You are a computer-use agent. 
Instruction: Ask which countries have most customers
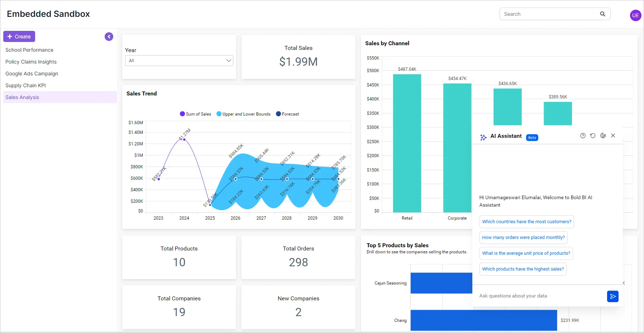[x=526, y=222]
